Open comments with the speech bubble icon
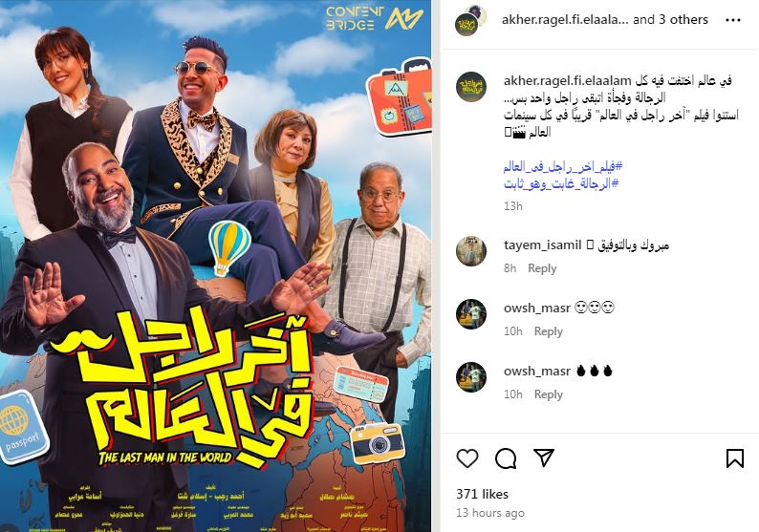 click(x=506, y=458)
